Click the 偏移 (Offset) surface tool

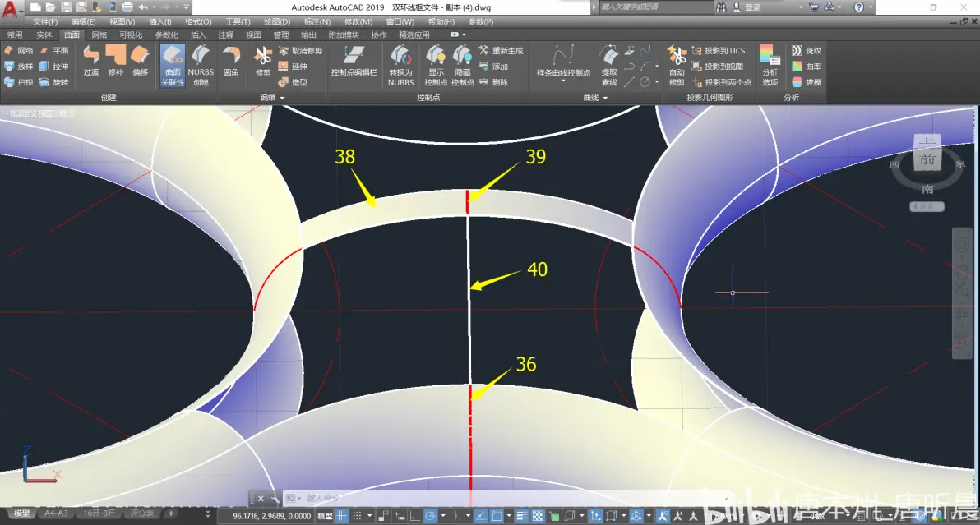[140, 61]
